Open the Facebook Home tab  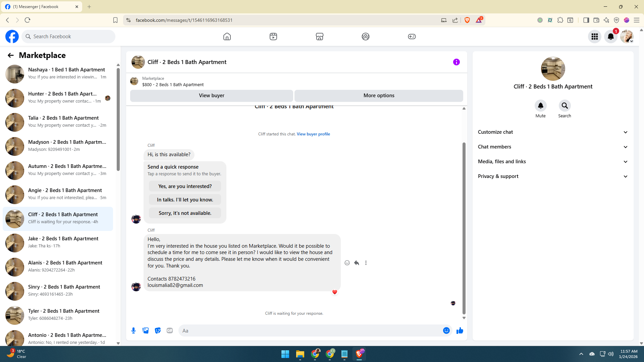click(227, 37)
